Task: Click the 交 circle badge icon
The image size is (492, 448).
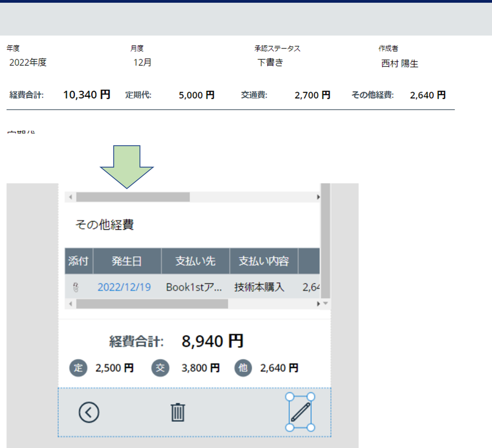Action: click(x=161, y=367)
